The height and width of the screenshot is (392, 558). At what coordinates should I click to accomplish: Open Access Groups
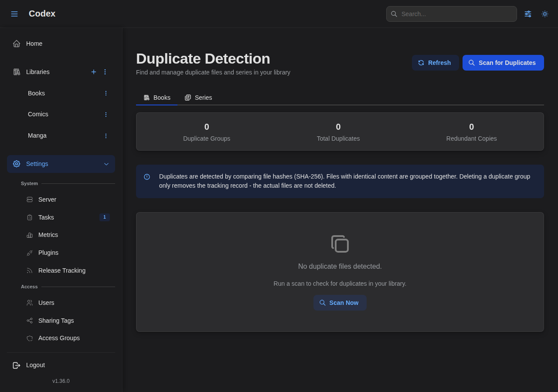(x=68, y=338)
